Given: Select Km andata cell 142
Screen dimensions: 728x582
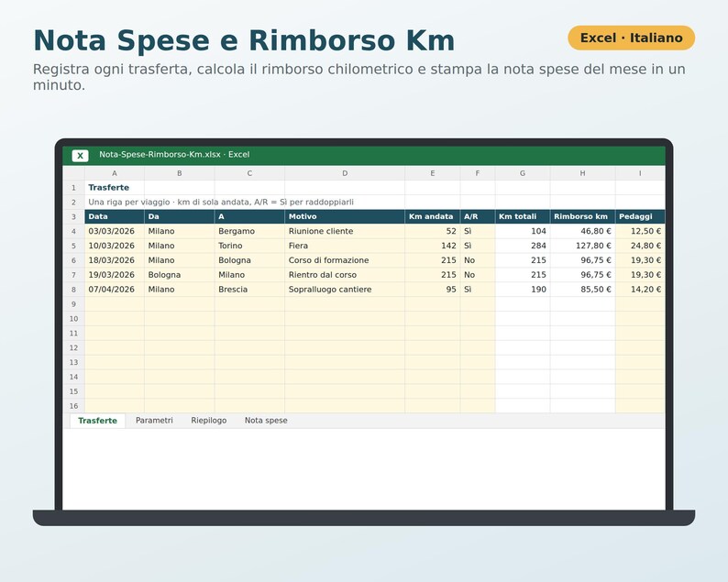Looking at the screenshot, I should pyautogui.click(x=432, y=246).
